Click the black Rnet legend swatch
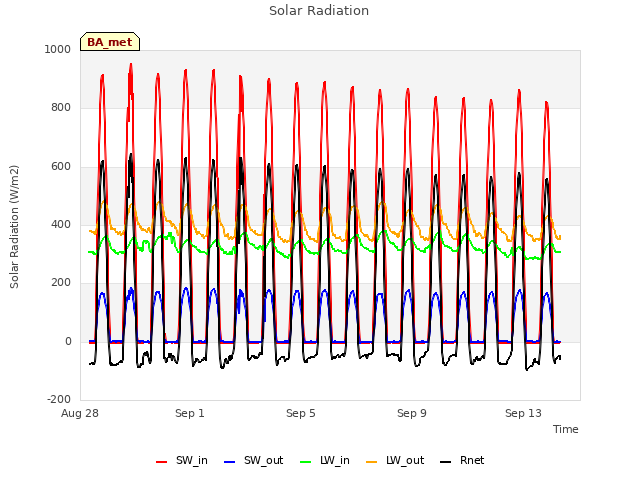Screen dimensions: 640x480 446,462
